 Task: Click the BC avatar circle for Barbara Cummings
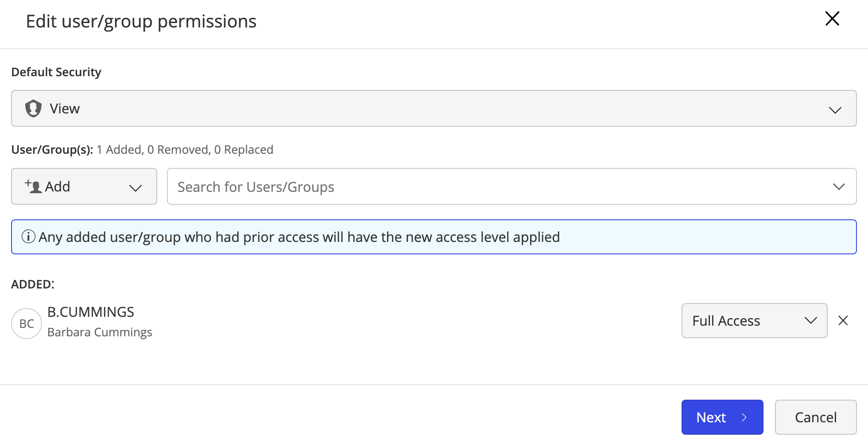tap(26, 323)
